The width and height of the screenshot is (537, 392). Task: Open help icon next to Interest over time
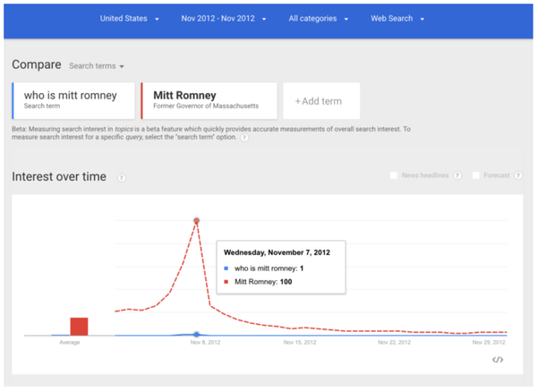[122, 178]
